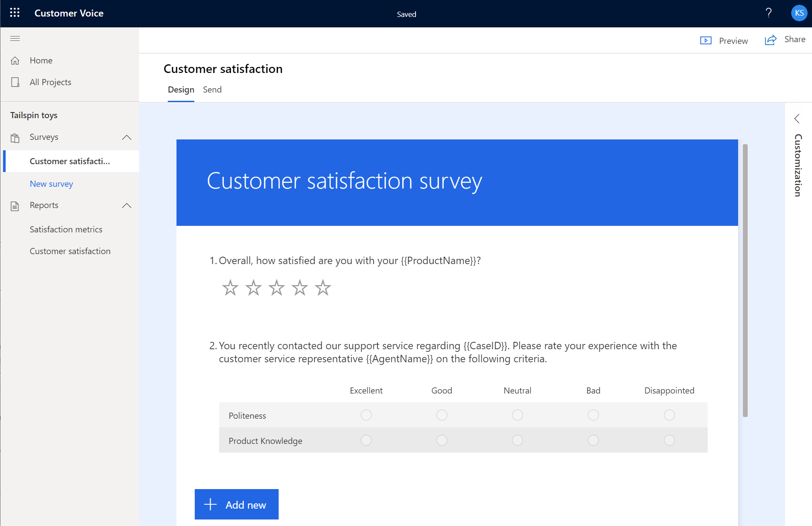This screenshot has width=812, height=526.
Task: Select Good rating for Product Knowledge
Action: (442, 440)
